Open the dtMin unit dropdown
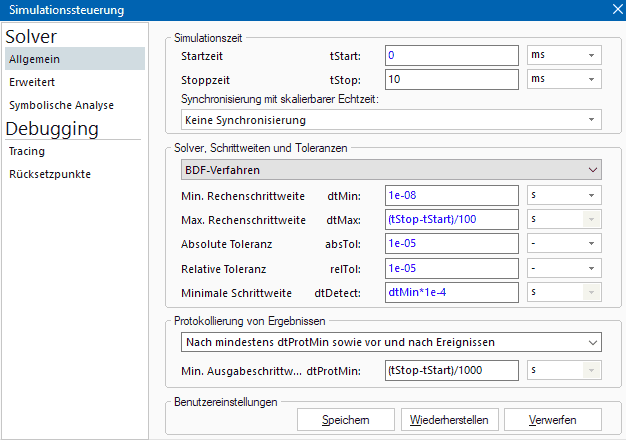 coord(564,195)
